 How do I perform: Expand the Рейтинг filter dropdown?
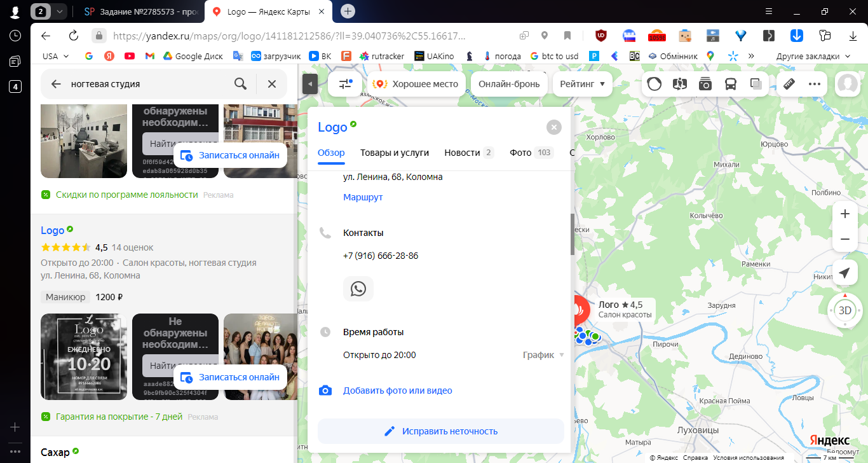582,84
